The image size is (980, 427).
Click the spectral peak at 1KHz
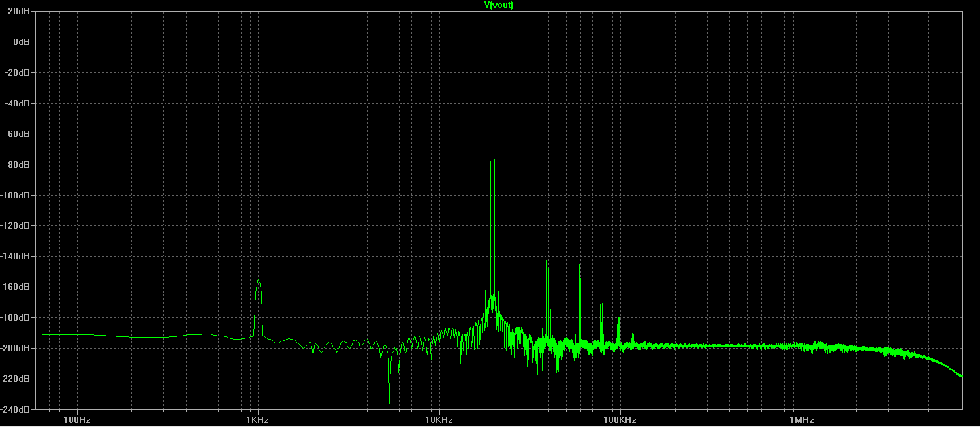tap(259, 281)
